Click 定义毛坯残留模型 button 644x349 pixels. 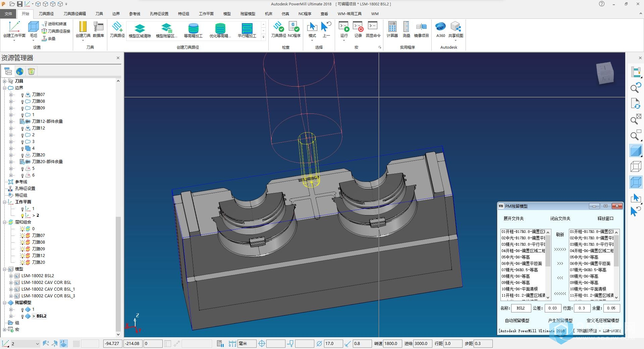coord(603,320)
